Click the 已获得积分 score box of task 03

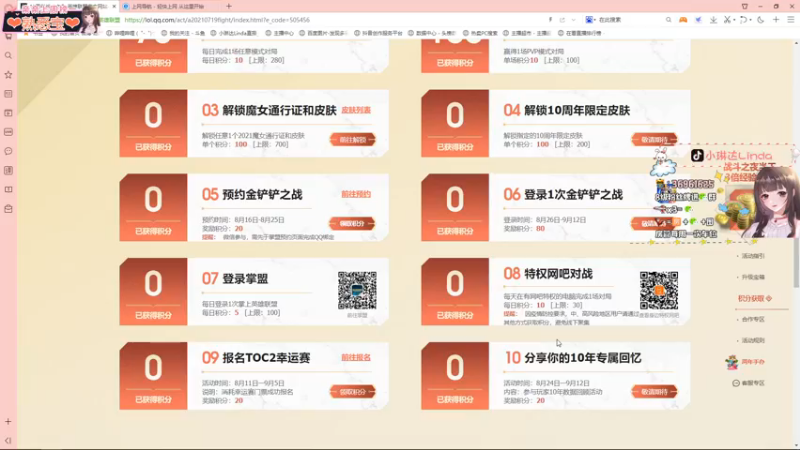(x=153, y=123)
